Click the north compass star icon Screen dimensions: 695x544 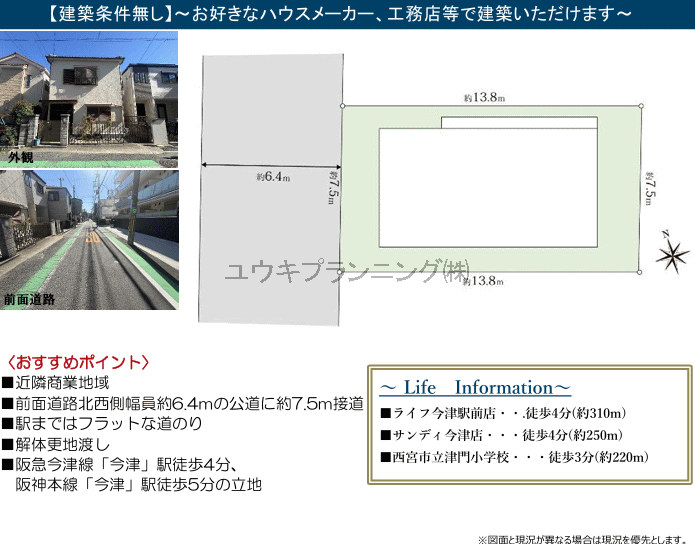click(672, 252)
